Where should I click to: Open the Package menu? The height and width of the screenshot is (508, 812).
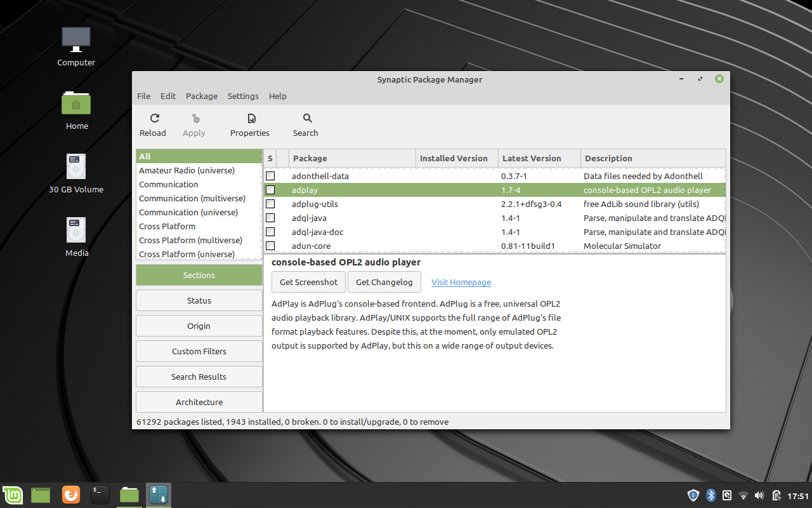point(201,96)
